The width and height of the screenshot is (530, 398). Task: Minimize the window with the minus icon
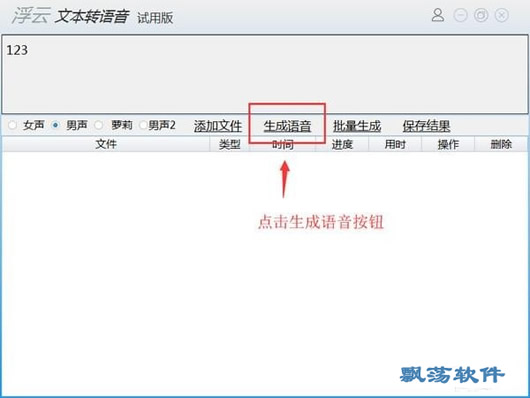(x=460, y=16)
